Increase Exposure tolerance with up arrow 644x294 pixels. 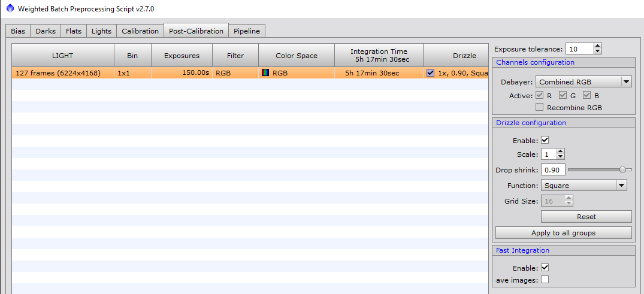click(x=597, y=46)
